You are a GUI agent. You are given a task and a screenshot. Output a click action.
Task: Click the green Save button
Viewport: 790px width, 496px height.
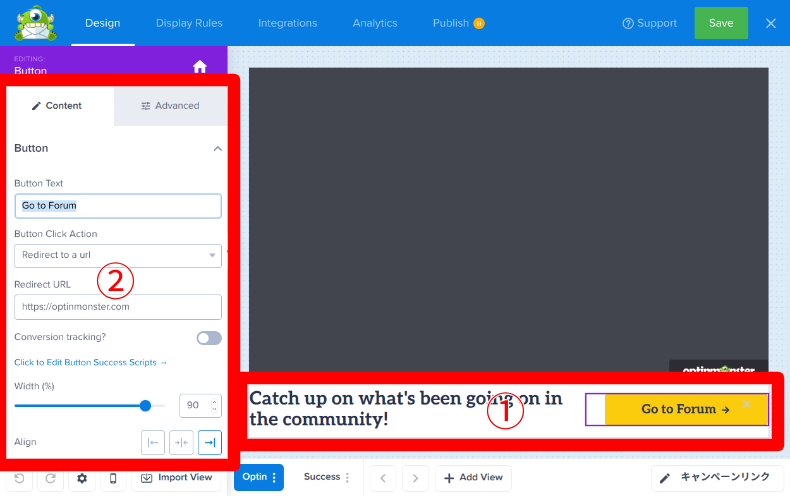(x=720, y=23)
